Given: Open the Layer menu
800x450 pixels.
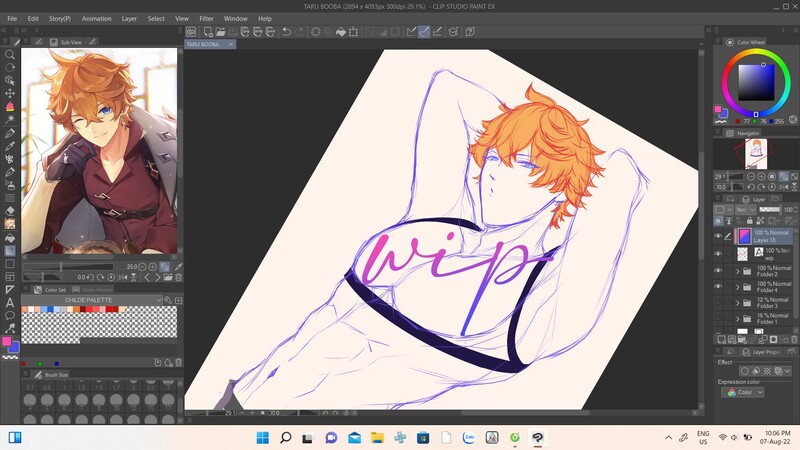Looking at the screenshot, I should tap(129, 18).
